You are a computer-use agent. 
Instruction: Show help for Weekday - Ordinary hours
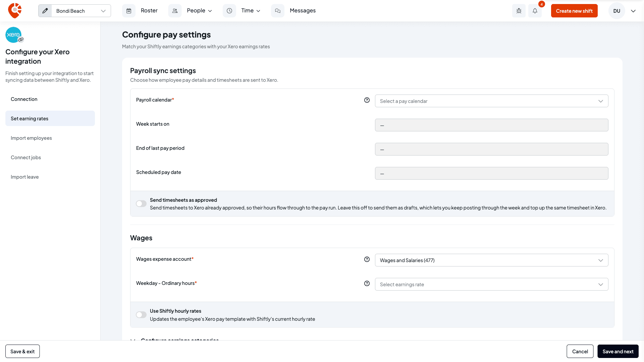(367, 283)
